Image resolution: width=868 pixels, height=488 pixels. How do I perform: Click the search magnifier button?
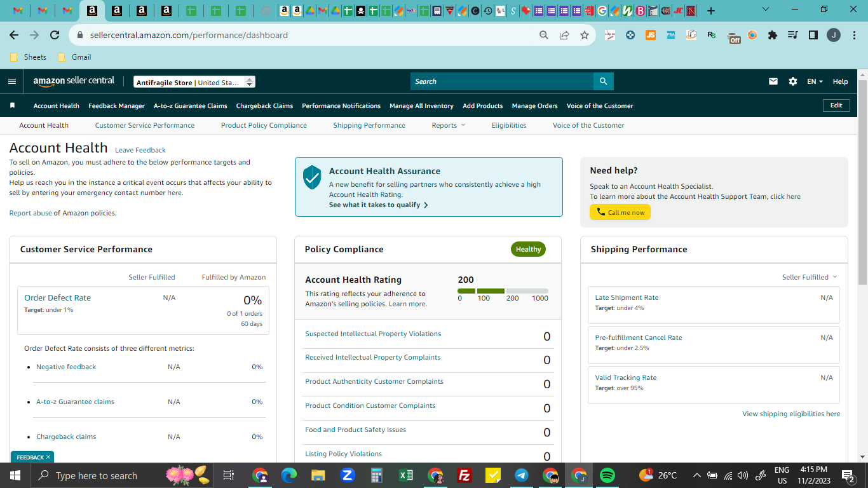(x=603, y=81)
